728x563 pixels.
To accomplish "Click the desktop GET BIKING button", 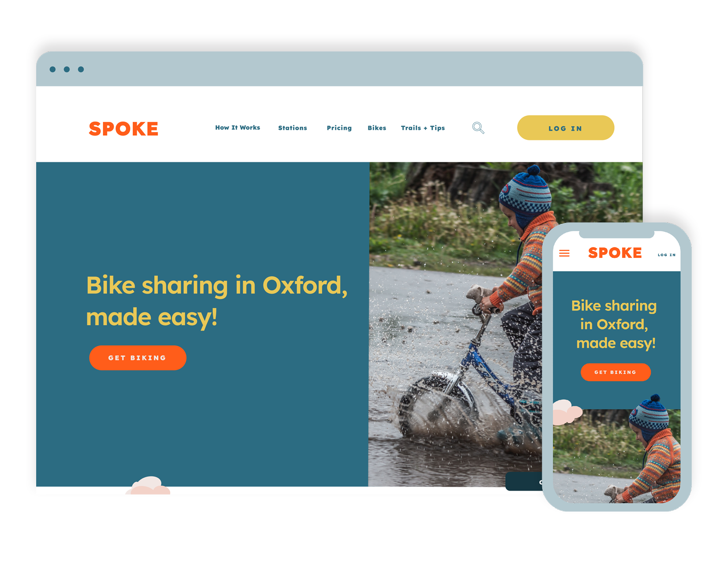I will pos(138,358).
